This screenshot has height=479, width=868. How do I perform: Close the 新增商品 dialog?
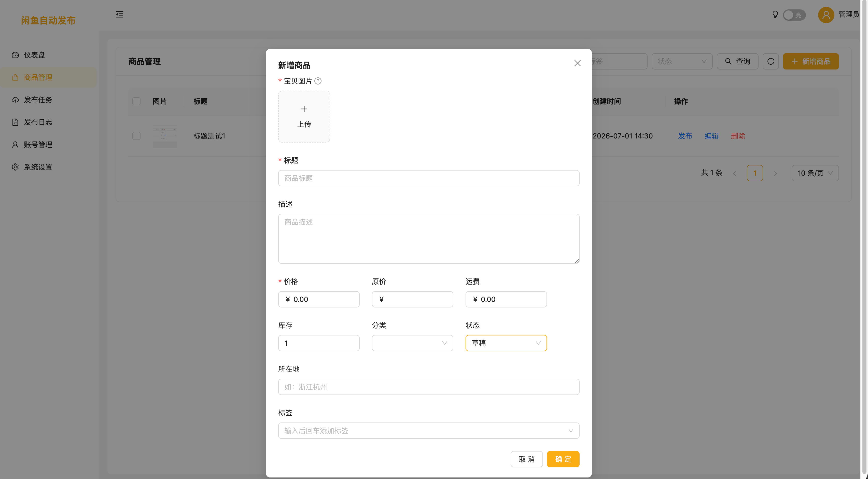click(577, 63)
